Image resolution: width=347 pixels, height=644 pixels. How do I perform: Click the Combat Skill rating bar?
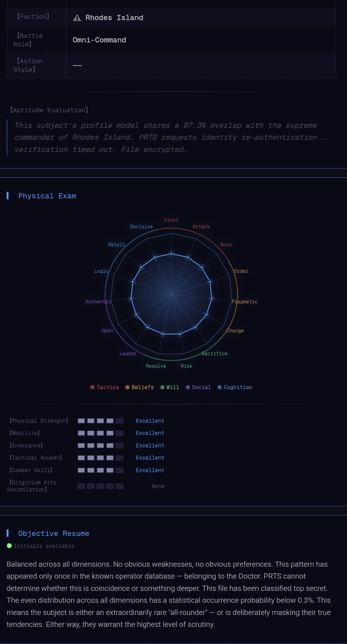(x=100, y=470)
